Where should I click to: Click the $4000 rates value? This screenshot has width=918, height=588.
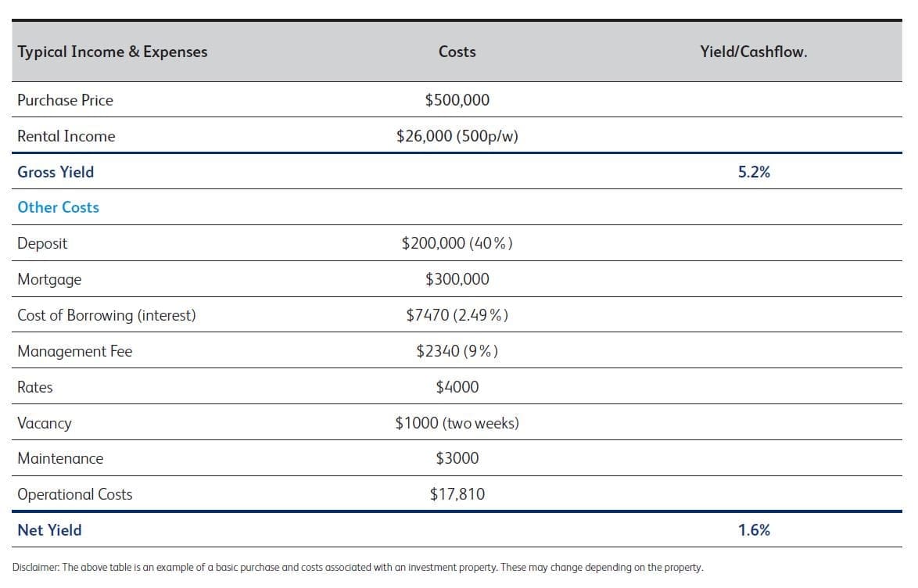457,387
